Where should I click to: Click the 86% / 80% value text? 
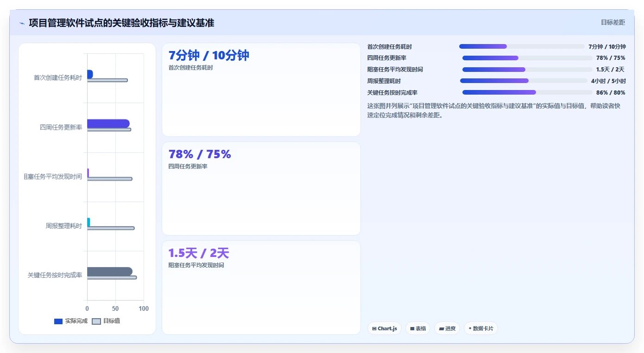click(x=611, y=93)
